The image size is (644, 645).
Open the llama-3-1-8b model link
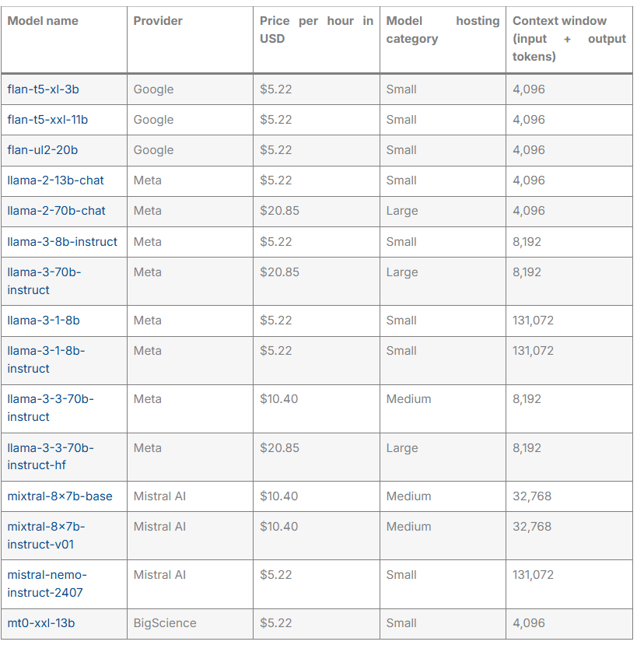tap(44, 321)
